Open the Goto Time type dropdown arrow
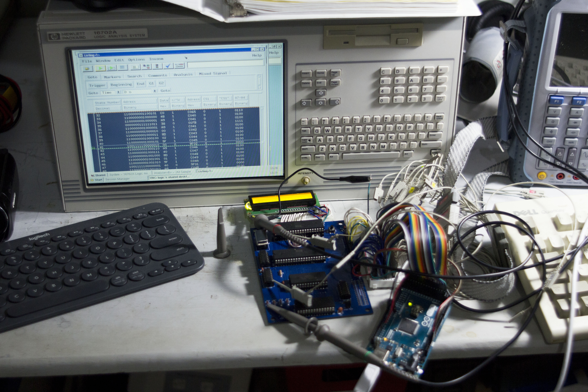Image resolution: width=588 pixels, height=392 pixels. (x=119, y=92)
